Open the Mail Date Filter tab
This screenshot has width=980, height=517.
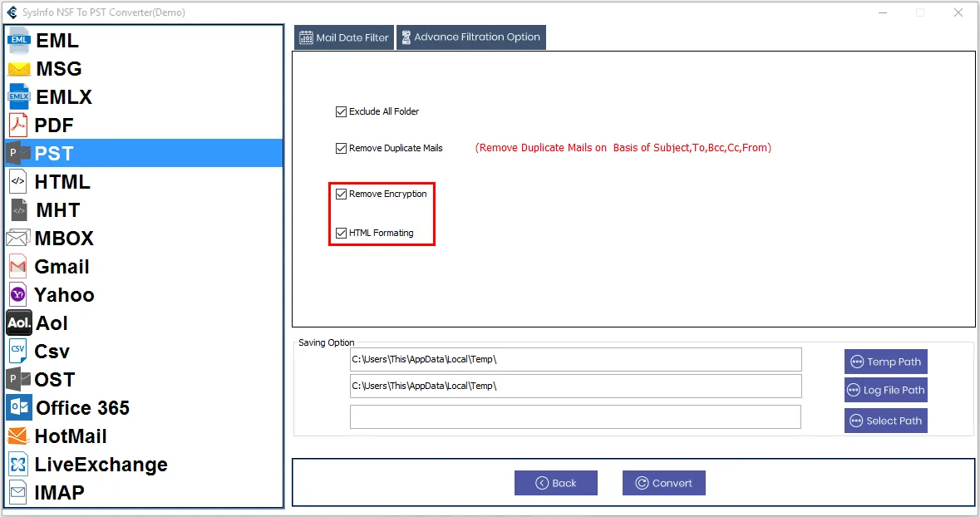click(344, 37)
